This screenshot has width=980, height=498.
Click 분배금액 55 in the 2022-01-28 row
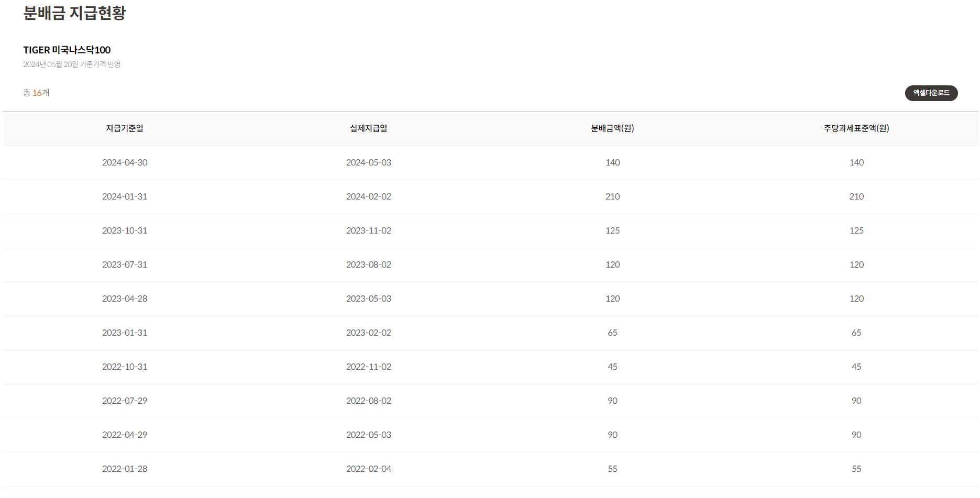(612, 469)
